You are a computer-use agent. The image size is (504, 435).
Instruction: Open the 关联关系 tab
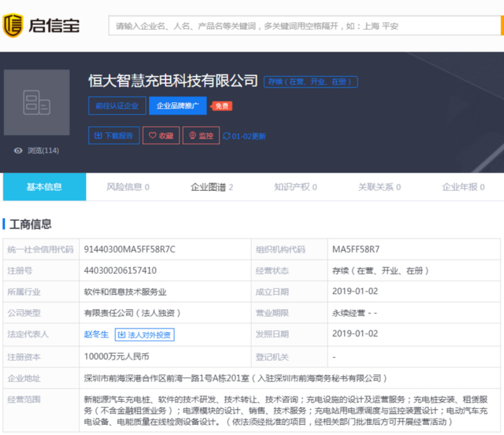tap(375, 187)
